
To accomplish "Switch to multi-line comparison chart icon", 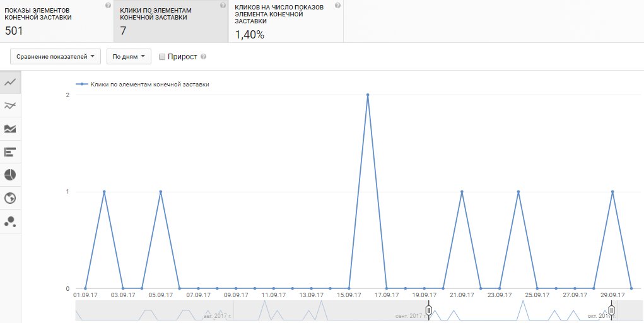I will tap(10, 105).
